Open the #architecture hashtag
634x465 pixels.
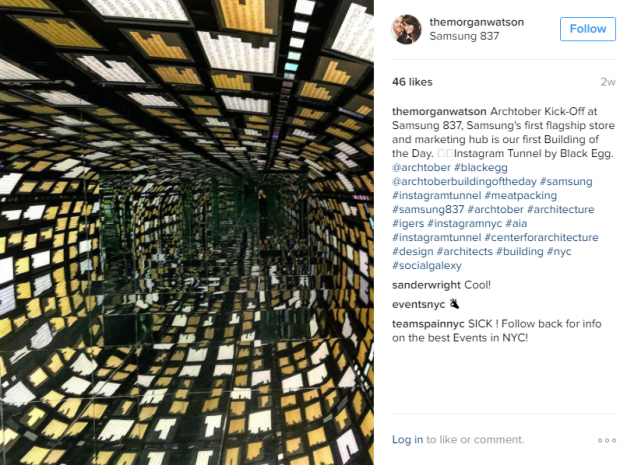click(560, 209)
